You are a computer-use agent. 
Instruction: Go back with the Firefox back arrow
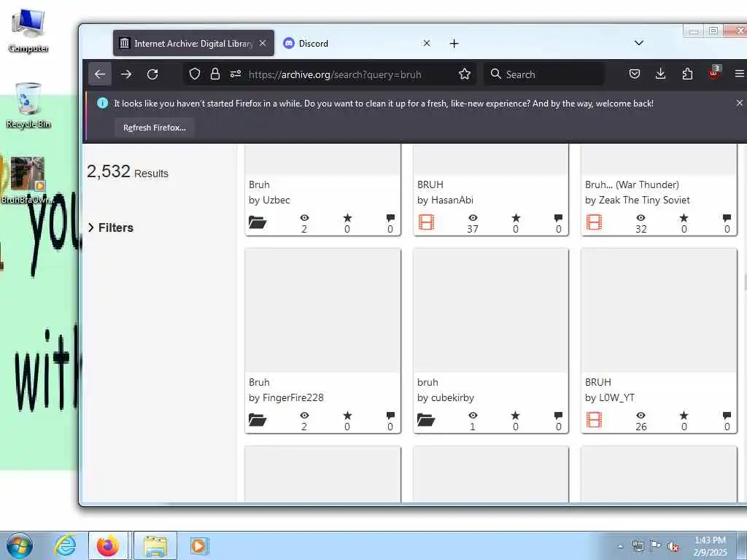(x=100, y=74)
